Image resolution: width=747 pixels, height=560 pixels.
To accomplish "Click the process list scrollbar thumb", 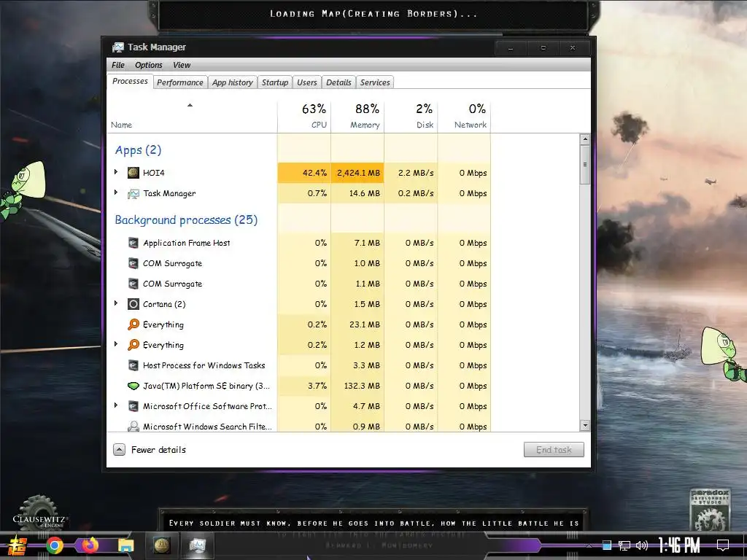I will 585,165.
